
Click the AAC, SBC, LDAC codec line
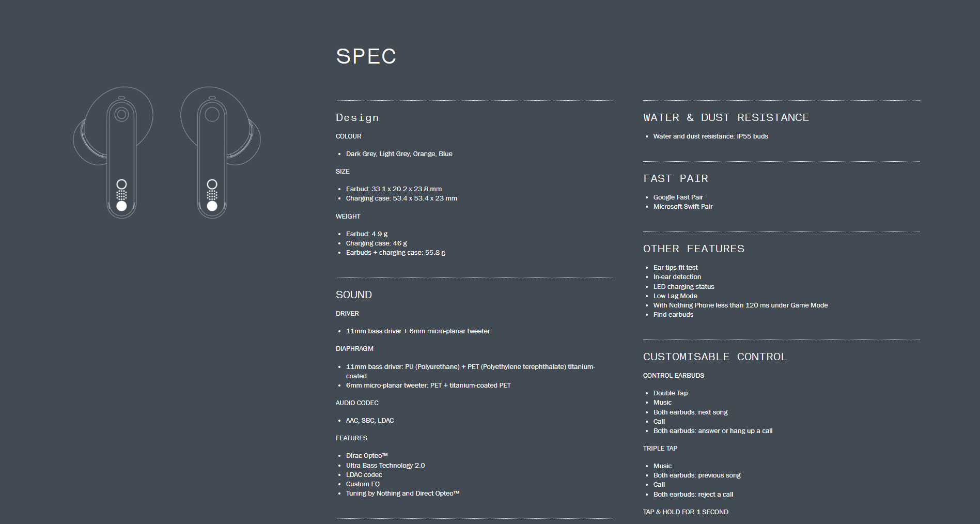point(370,420)
